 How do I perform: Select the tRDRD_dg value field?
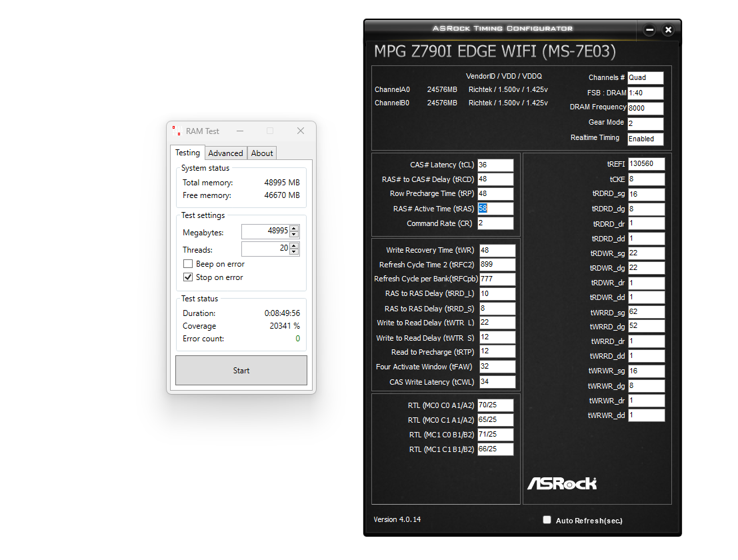pos(646,209)
